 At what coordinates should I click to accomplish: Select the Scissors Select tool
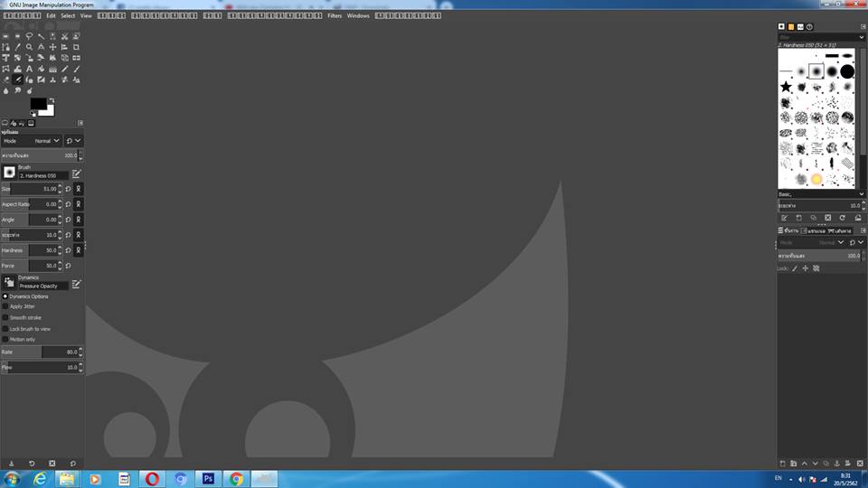[x=64, y=36]
